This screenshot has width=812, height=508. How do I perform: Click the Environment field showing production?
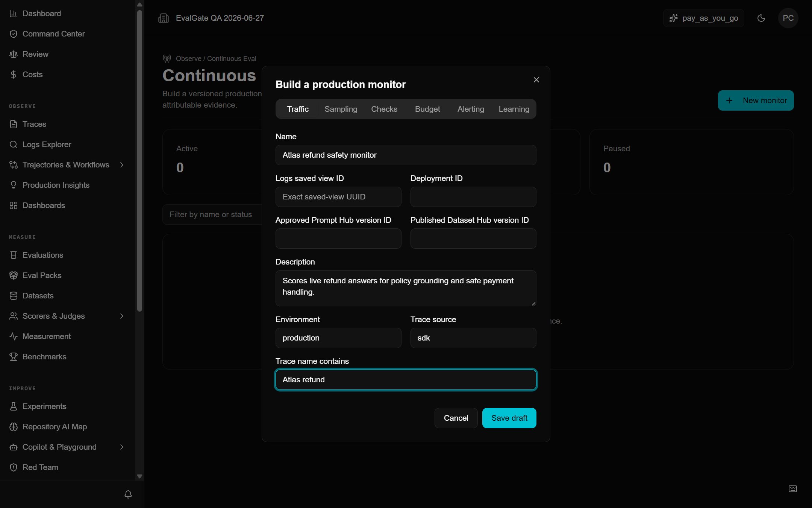pyautogui.click(x=338, y=338)
